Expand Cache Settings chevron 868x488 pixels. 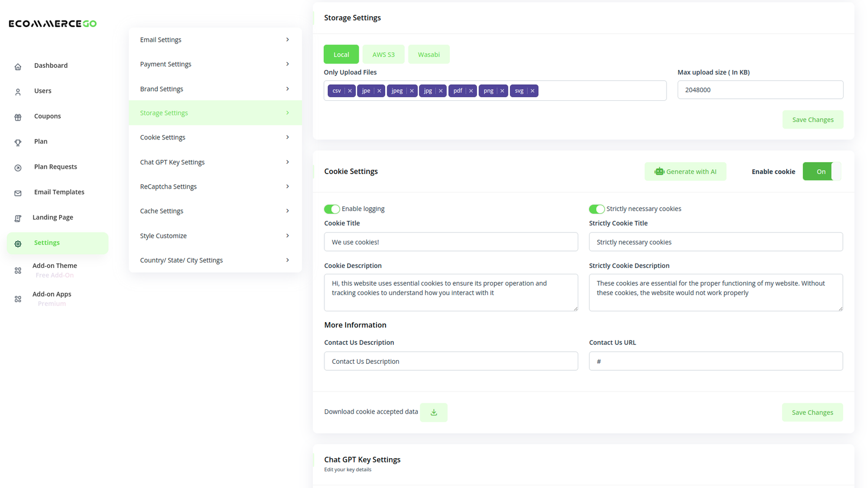pos(288,211)
